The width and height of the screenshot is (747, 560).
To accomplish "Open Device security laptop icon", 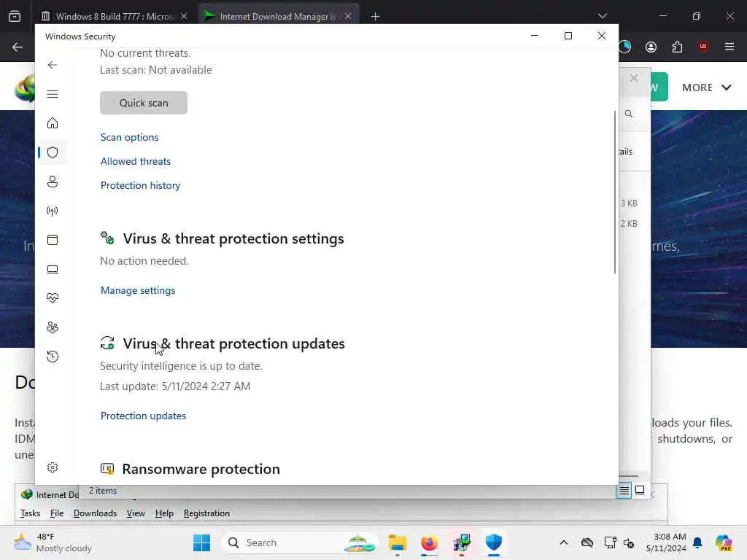I will coord(53,270).
